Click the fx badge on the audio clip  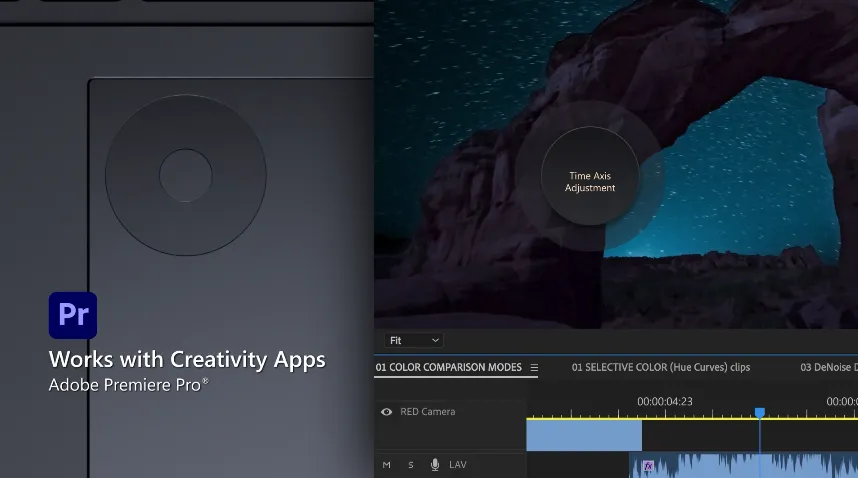pyautogui.click(x=648, y=466)
